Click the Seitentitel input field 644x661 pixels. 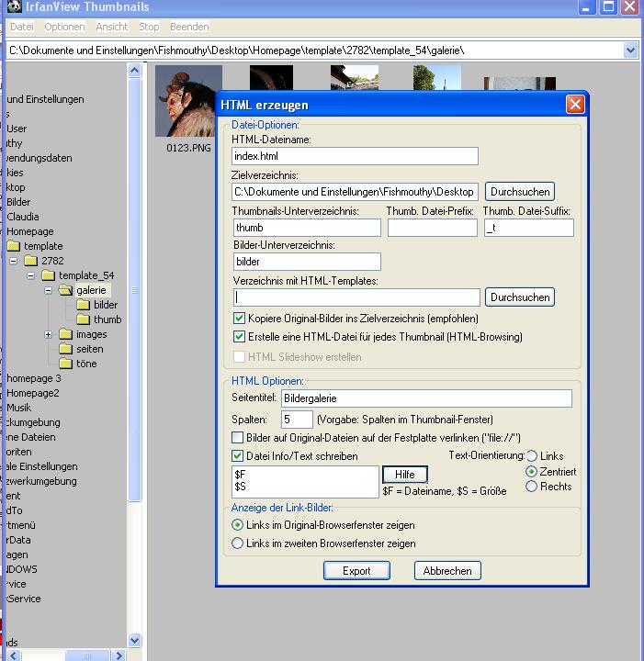(x=425, y=398)
